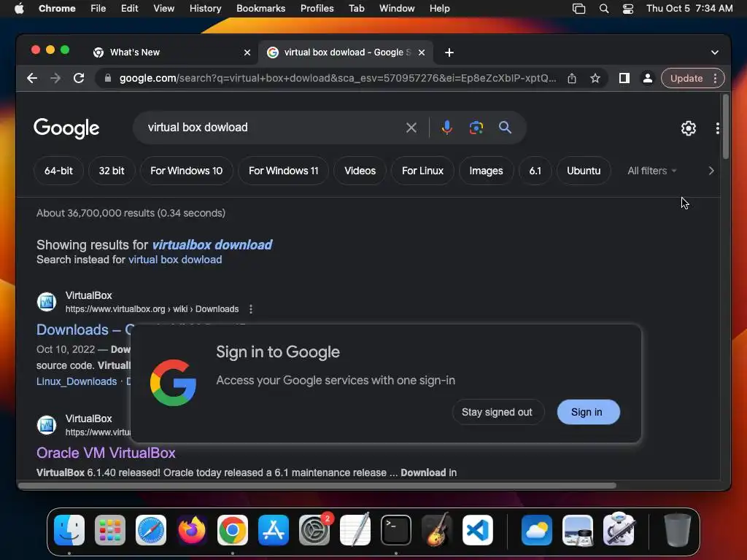Open System Settings in the Dock
This screenshot has height=560, width=747.
[x=314, y=530]
